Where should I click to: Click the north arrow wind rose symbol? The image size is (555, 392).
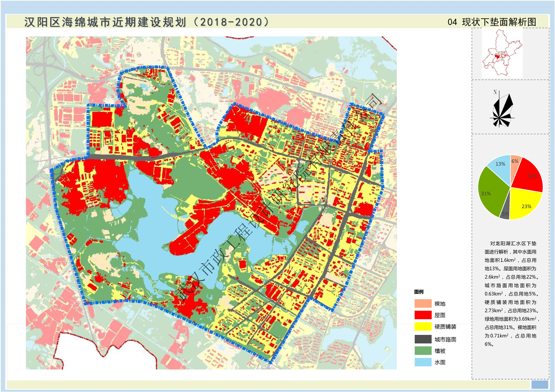tap(503, 109)
